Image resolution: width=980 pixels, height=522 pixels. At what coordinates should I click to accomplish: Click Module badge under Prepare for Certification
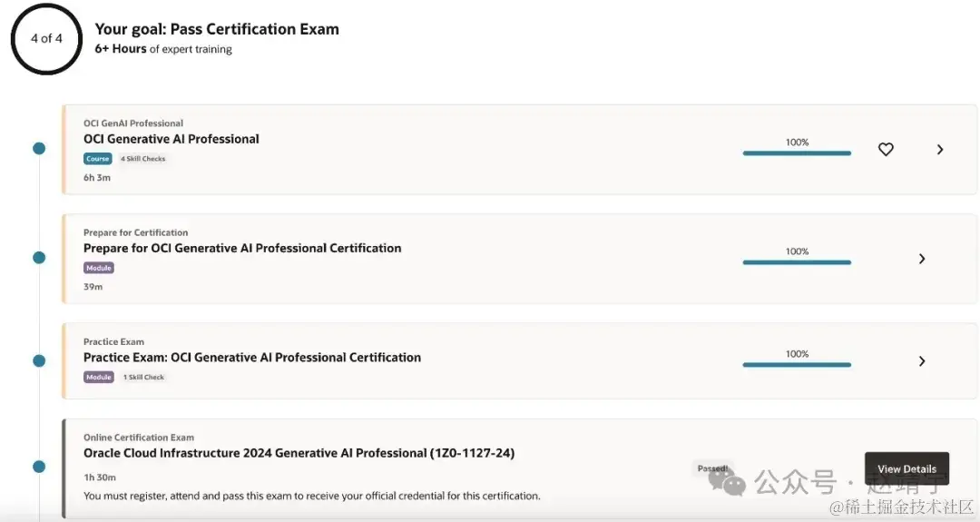pos(99,268)
